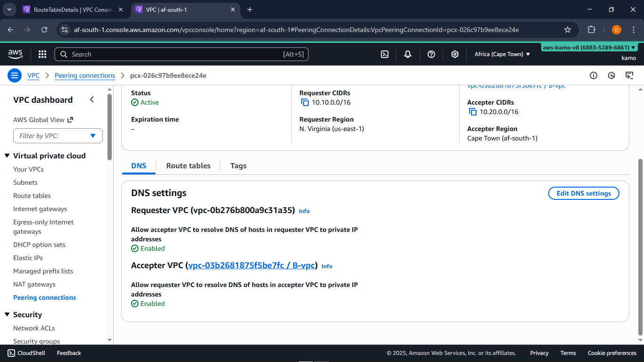The image size is (644, 362).
Task: Open the notifications bell
Action: tap(407, 54)
